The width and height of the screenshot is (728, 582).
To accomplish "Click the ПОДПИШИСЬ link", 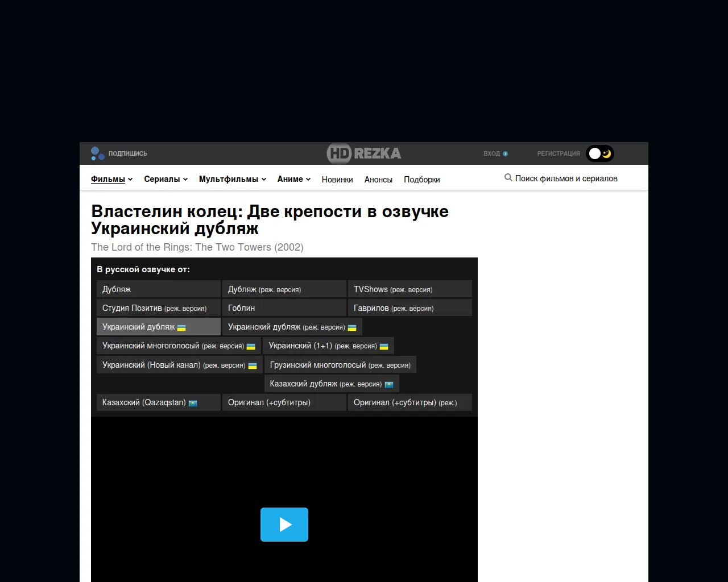I will (x=128, y=153).
